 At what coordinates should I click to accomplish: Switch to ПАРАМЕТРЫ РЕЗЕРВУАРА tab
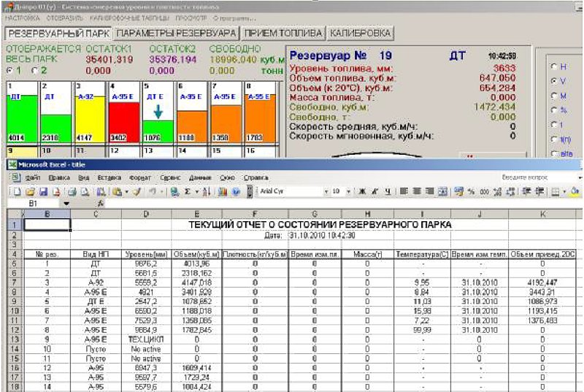pos(176,33)
